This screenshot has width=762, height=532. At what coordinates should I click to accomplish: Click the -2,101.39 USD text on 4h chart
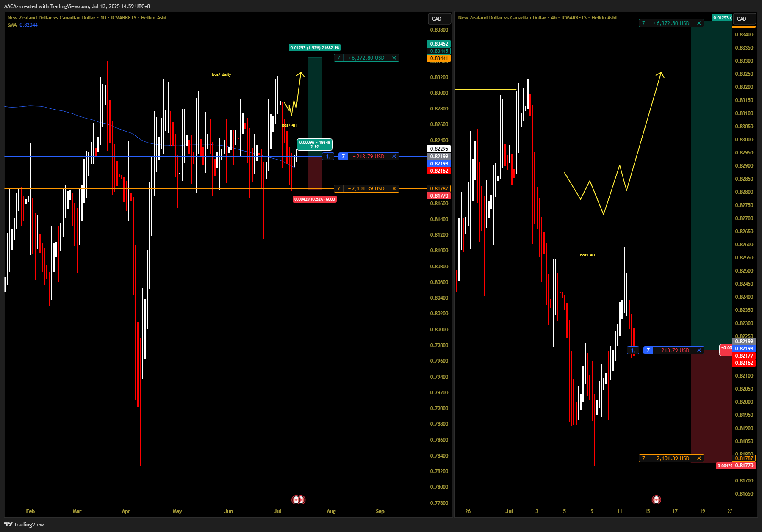tap(671, 458)
